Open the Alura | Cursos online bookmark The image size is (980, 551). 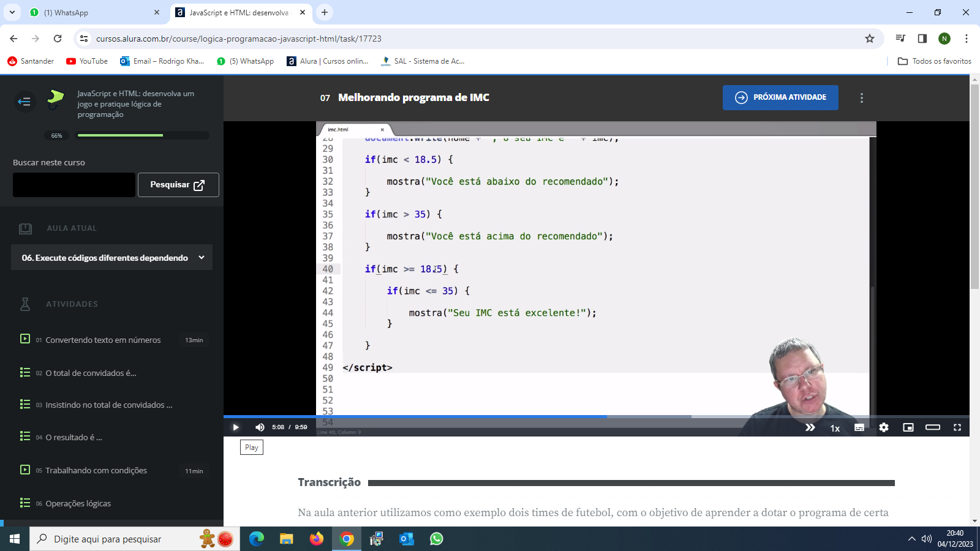tap(328, 61)
